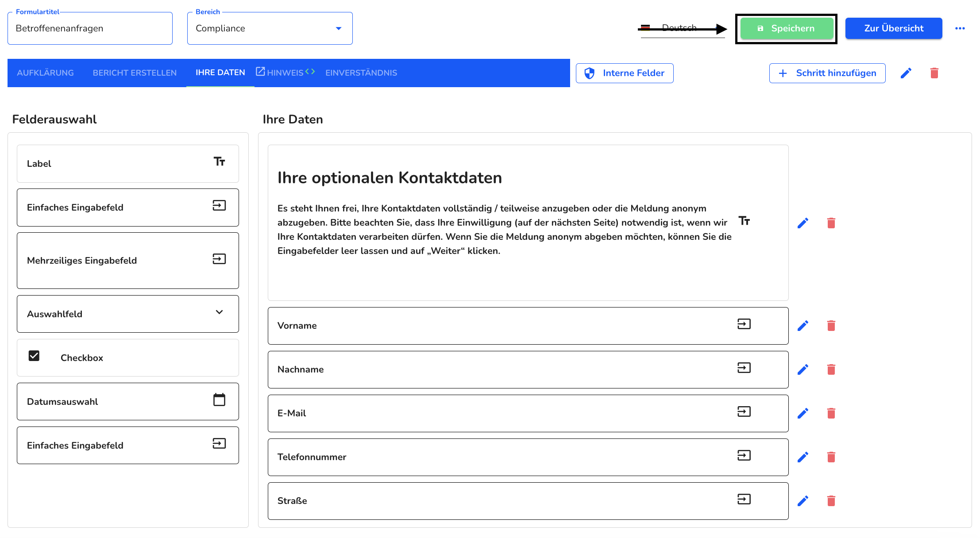Edit the E-Mail field pencil icon
The width and height of the screenshot is (980, 538).
[x=803, y=413]
